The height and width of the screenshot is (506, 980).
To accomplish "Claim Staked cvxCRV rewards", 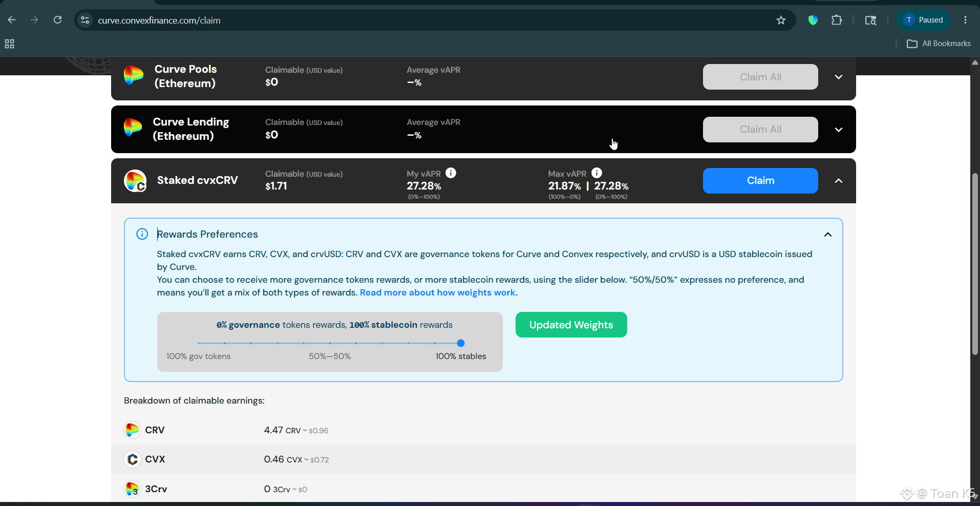I will [760, 181].
